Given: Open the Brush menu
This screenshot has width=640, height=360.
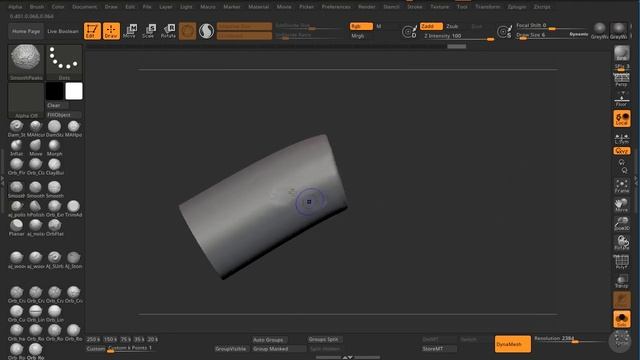Looking at the screenshot, I should coord(37,7).
